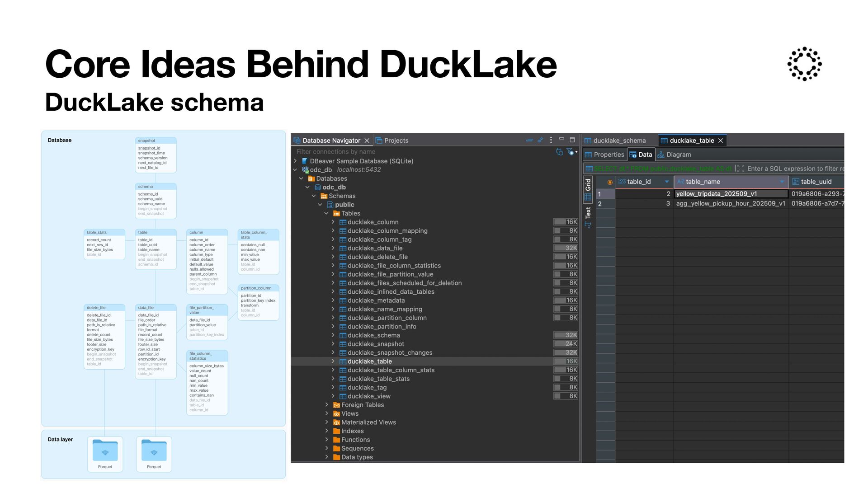
Task: Open the table_id column filter dropdown
Action: coord(666,182)
